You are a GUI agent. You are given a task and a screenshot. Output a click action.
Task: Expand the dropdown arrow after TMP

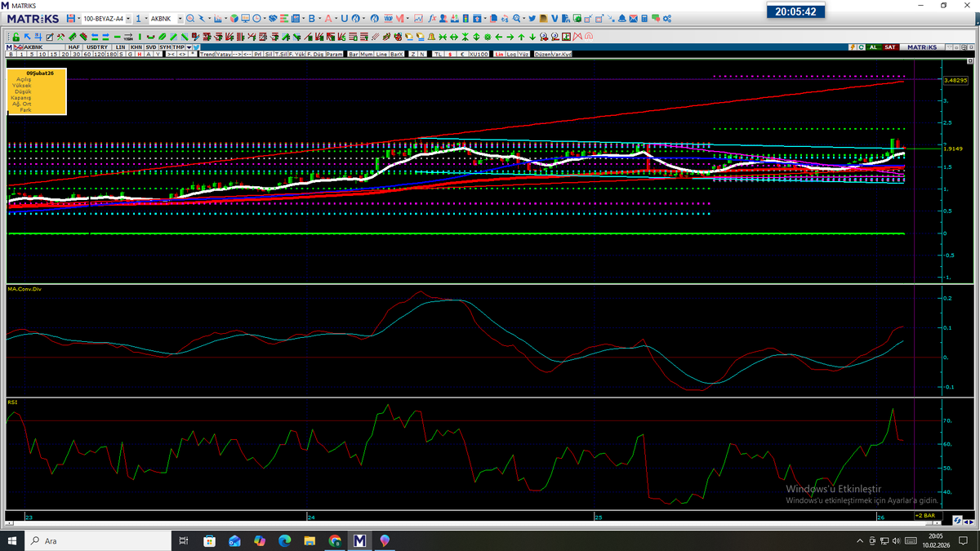click(x=189, y=47)
